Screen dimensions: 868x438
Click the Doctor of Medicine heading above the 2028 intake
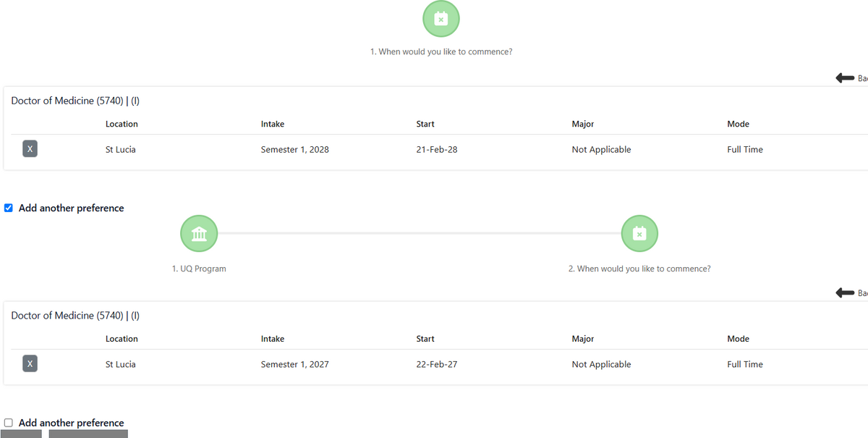(x=75, y=101)
